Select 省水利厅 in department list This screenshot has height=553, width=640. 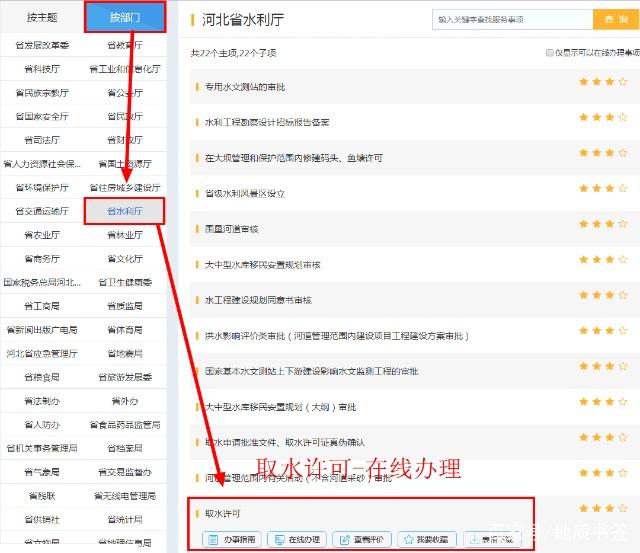click(x=124, y=211)
